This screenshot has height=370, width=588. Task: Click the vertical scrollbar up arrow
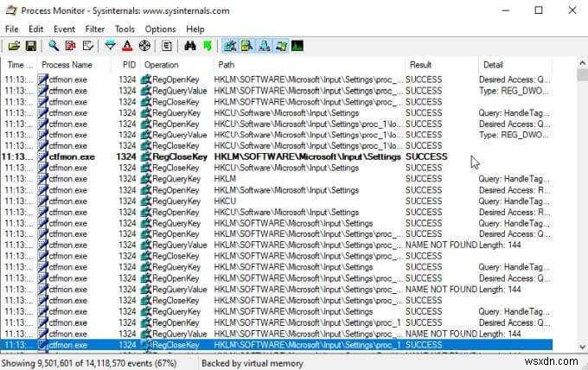click(582, 62)
